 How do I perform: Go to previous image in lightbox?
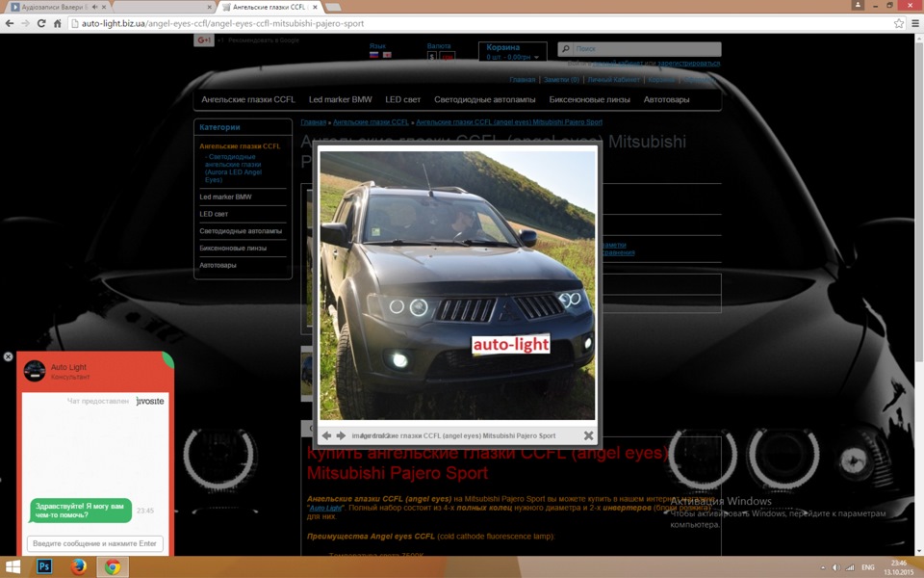pyautogui.click(x=326, y=435)
